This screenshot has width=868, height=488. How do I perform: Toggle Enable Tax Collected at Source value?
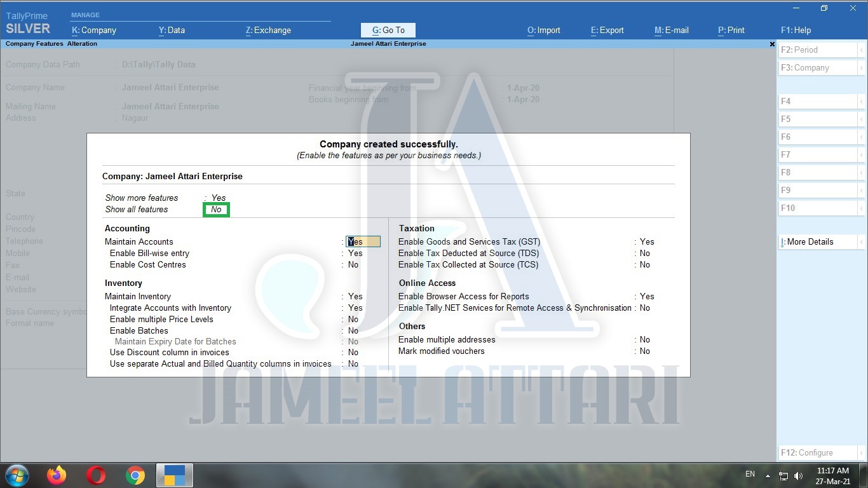(x=645, y=264)
